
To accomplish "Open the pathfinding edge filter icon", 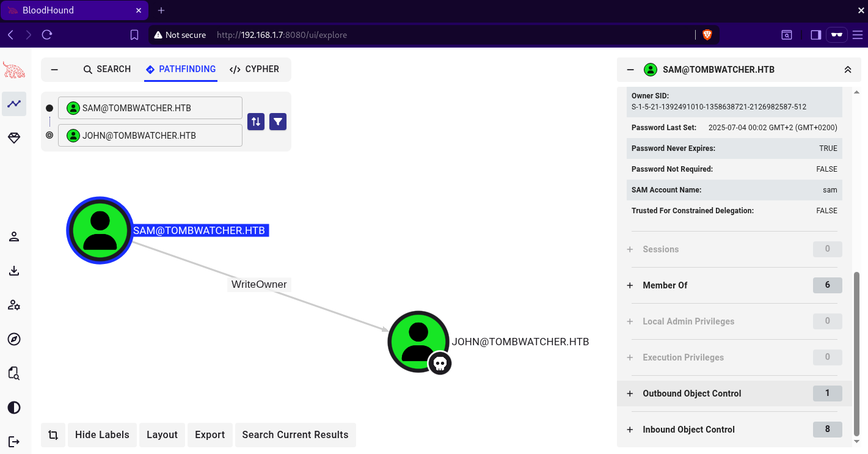I will 278,122.
